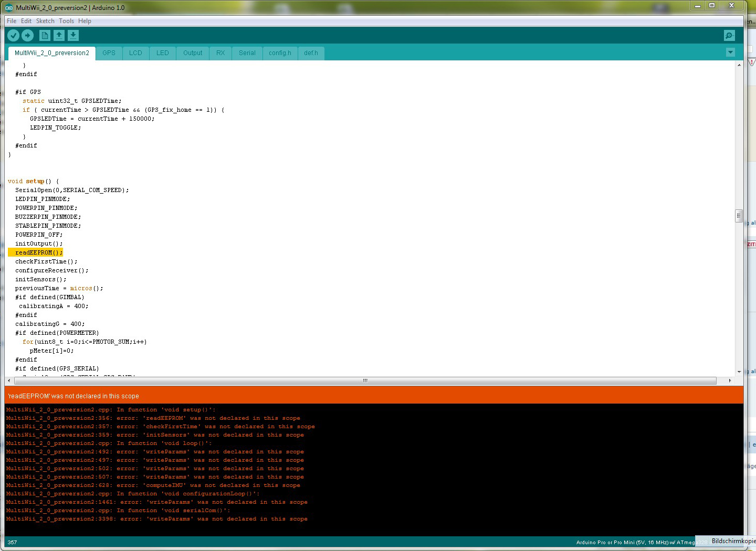The image size is (756, 551).
Task: Click the Open sketch up-arrow icon
Action: click(x=59, y=35)
